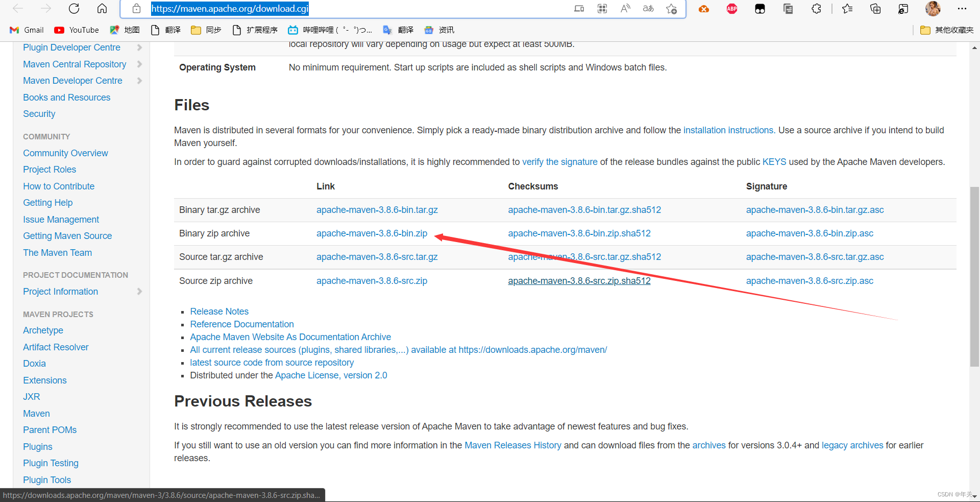Open the KEYS link

click(774, 162)
